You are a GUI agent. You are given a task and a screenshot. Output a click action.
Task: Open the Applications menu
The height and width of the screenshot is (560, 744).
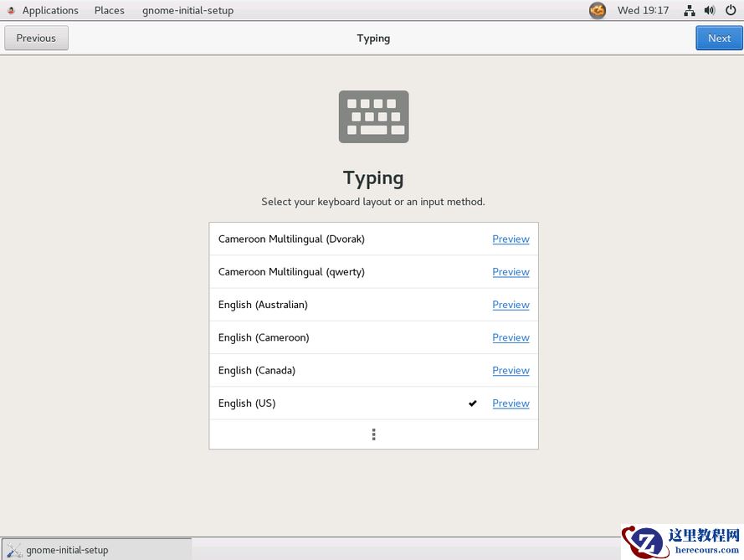click(50, 10)
